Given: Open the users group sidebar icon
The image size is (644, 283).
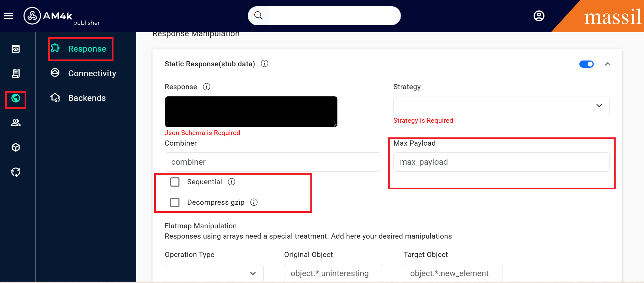Looking at the screenshot, I should pyautogui.click(x=16, y=123).
